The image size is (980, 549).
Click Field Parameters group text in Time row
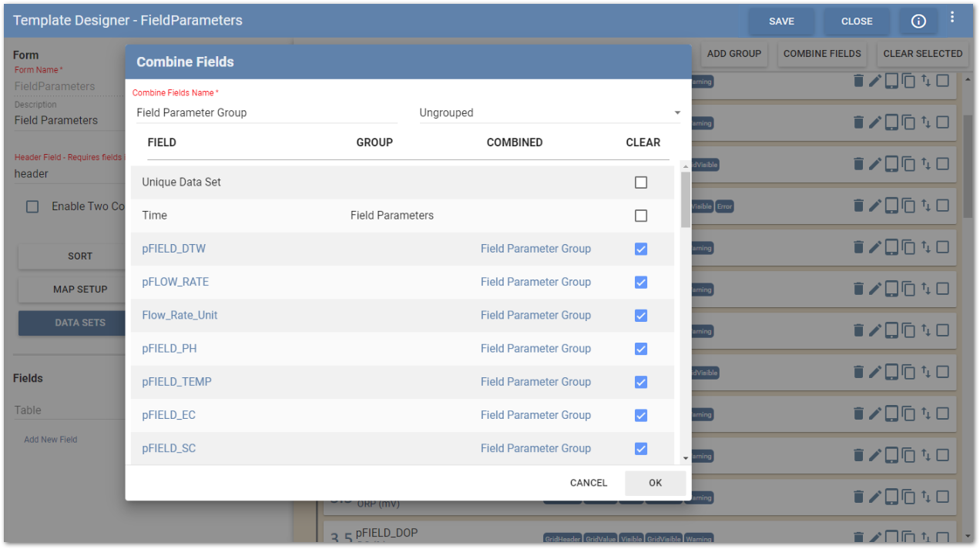tap(392, 216)
